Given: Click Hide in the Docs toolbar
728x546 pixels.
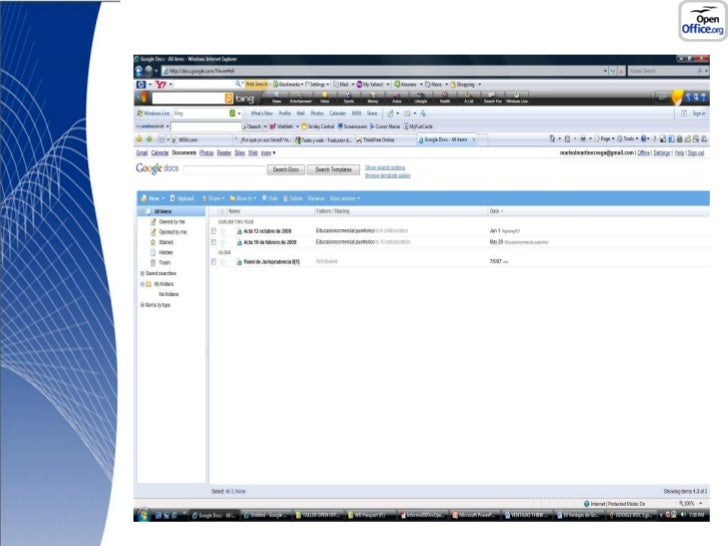Looking at the screenshot, I should pos(270,198).
